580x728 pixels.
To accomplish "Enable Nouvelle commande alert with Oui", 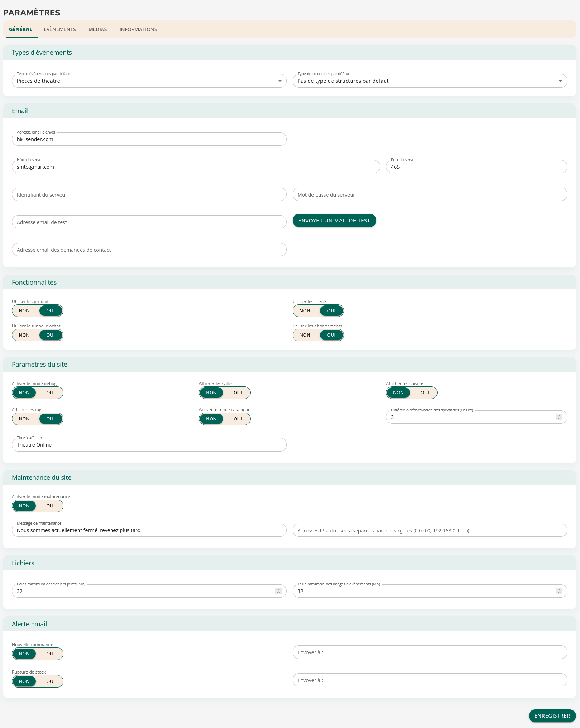I will pyautogui.click(x=50, y=654).
